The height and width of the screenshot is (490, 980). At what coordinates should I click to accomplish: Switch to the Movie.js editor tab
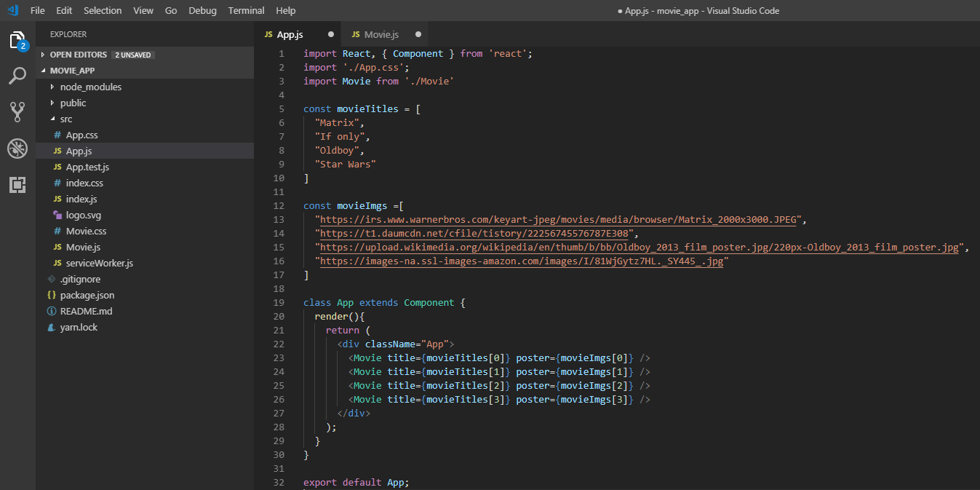tap(385, 34)
